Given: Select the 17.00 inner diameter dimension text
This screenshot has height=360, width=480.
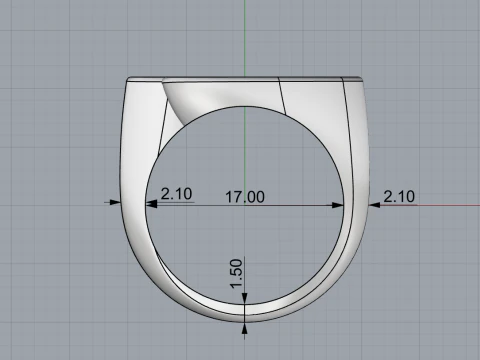Looking at the screenshot, I should coord(245,197).
